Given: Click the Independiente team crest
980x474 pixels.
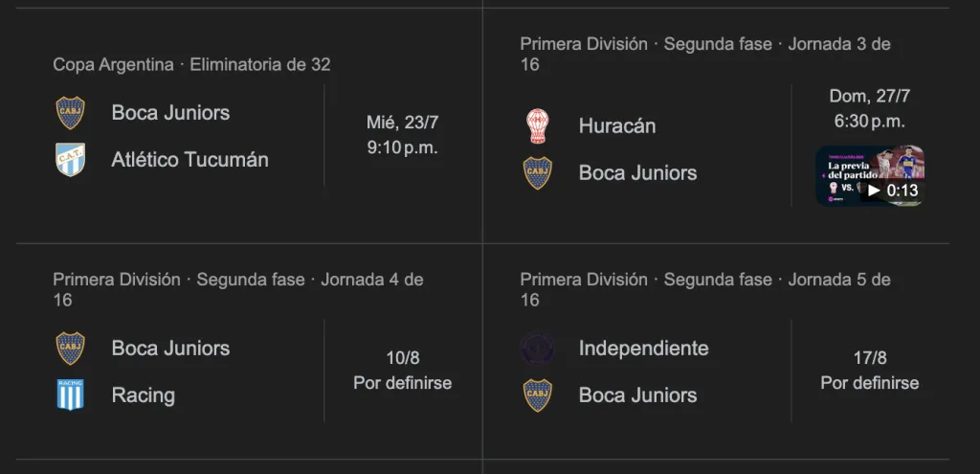Looking at the screenshot, I should (x=537, y=349).
